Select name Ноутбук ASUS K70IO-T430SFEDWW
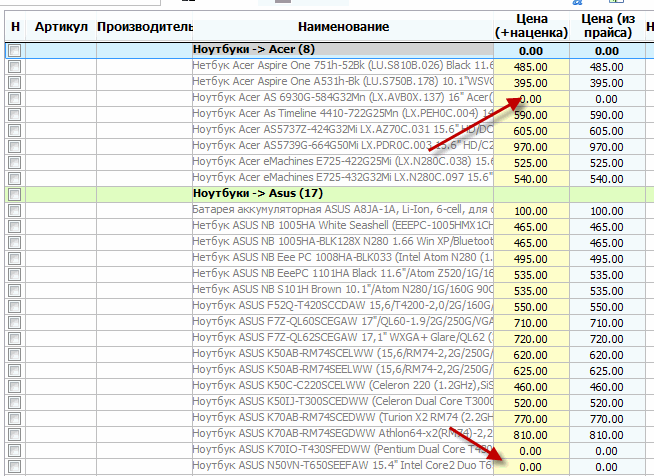 pyautogui.click(x=282, y=449)
